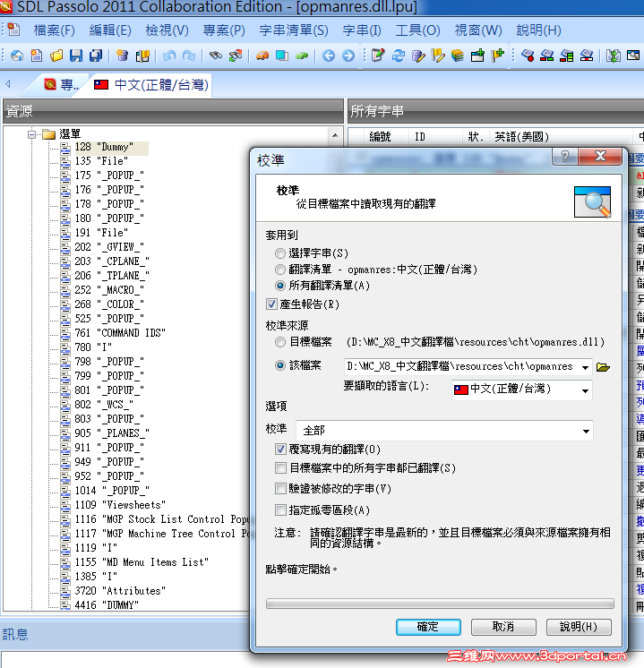
Task: Enable 目標檔案中的所有字串都已翻譯(S) checkbox
Action: pos(280,468)
